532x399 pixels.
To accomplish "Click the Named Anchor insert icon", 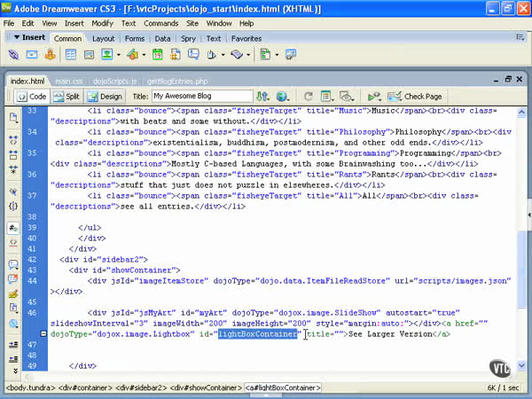I will 51,54.
